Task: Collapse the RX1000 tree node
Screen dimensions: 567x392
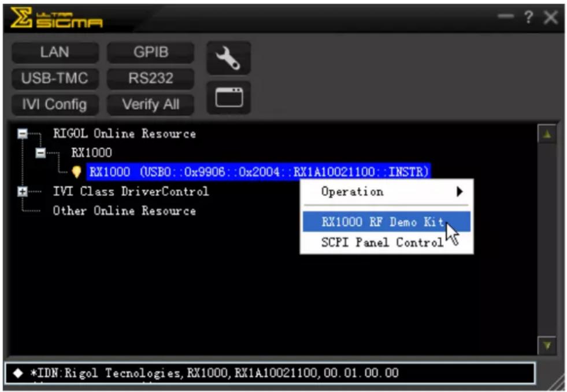Action: [40, 153]
